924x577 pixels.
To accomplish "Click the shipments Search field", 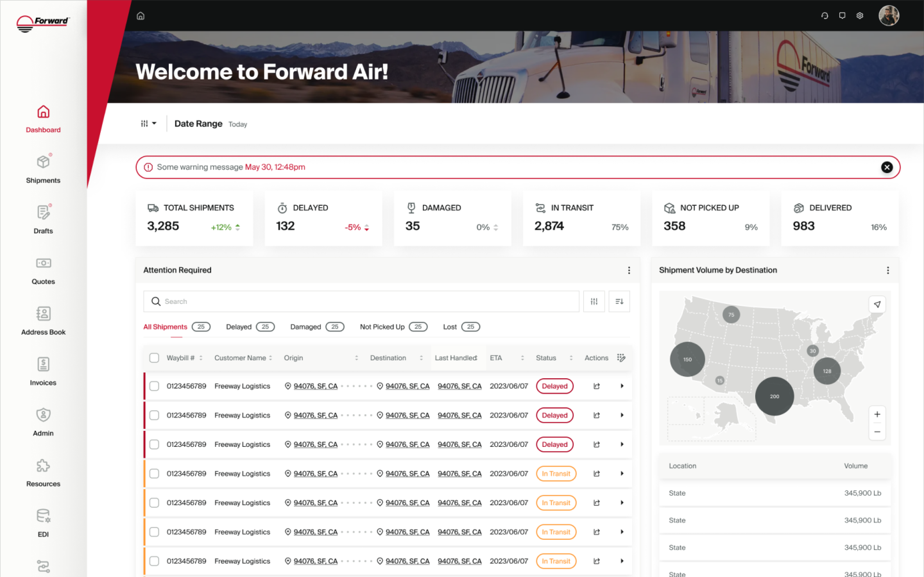I will (x=361, y=301).
